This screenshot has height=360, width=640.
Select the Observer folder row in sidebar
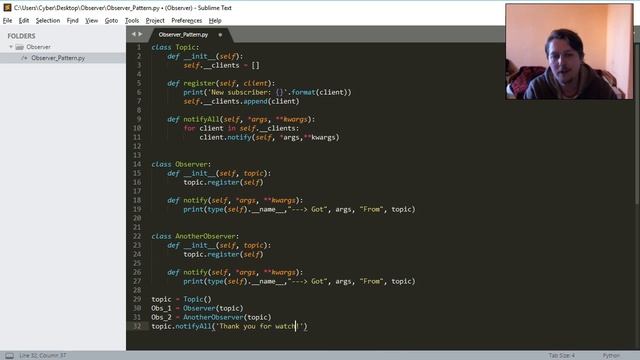(63, 47)
